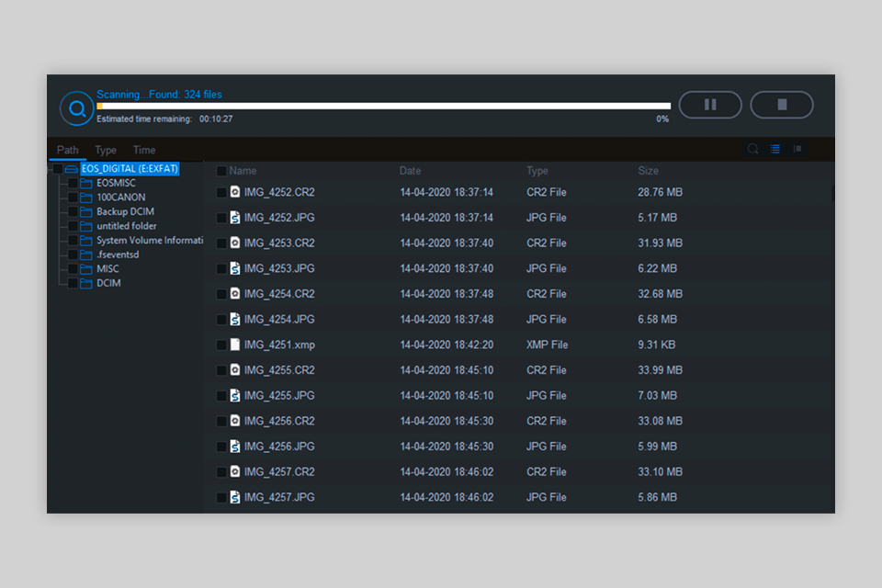Click the IMG_4253.JPG file icon
Screen dimensions: 882x588
click(x=235, y=268)
